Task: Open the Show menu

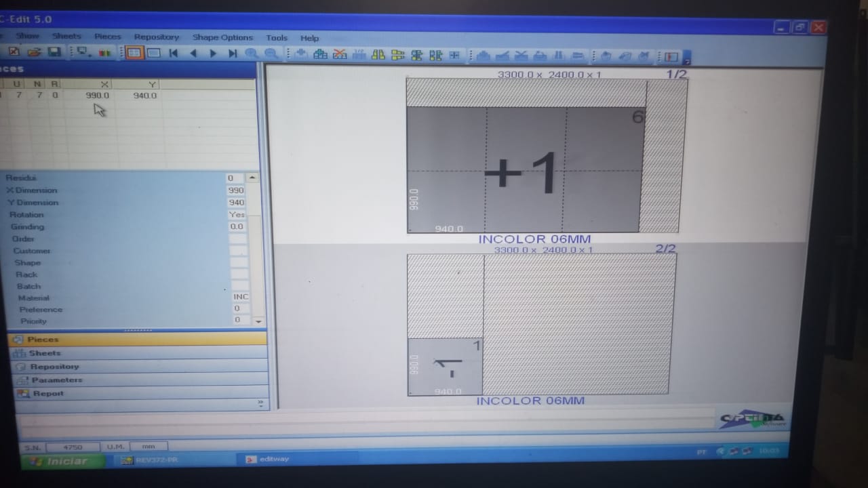Action: coord(28,36)
